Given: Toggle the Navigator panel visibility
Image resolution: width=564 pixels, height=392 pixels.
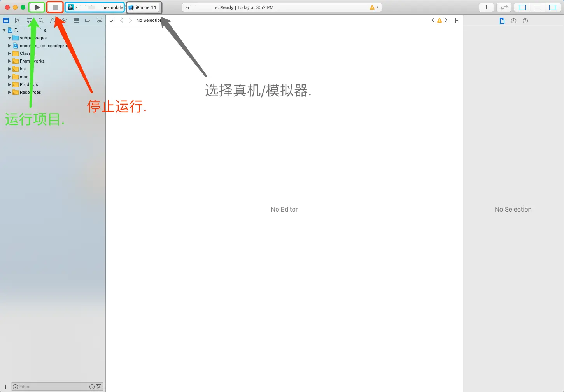Looking at the screenshot, I should [522, 7].
